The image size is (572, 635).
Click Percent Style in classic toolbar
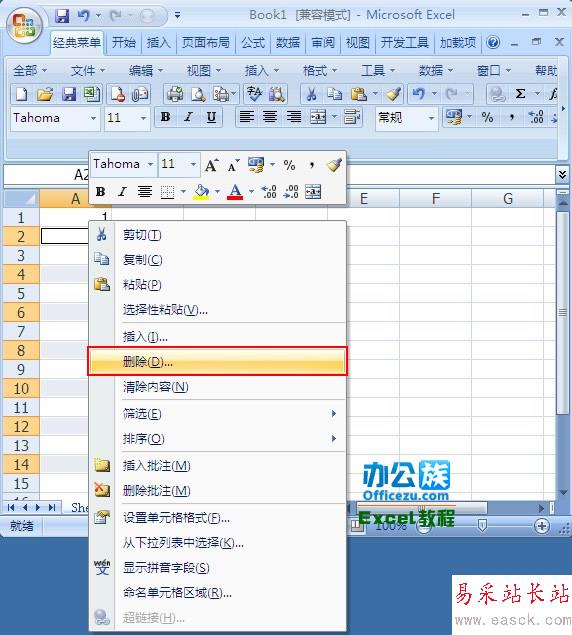(487, 117)
